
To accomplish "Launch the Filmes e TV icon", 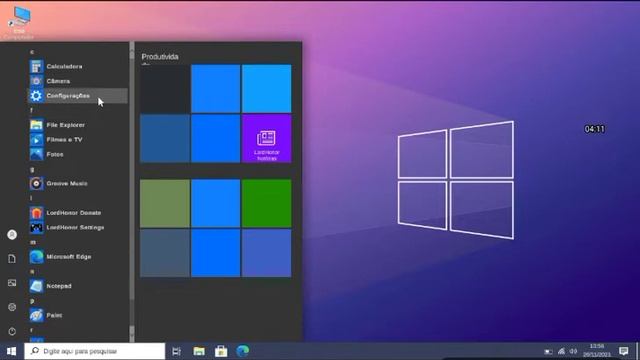I will [x=36, y=140].
